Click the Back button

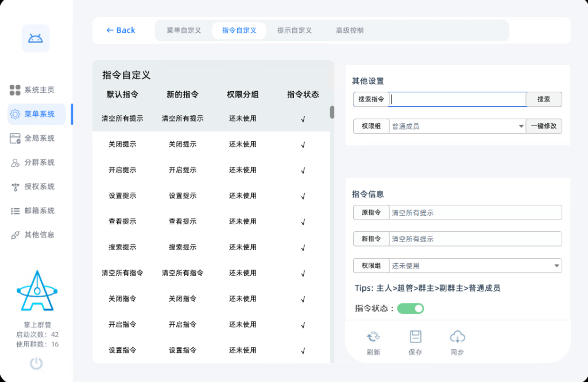120,30
